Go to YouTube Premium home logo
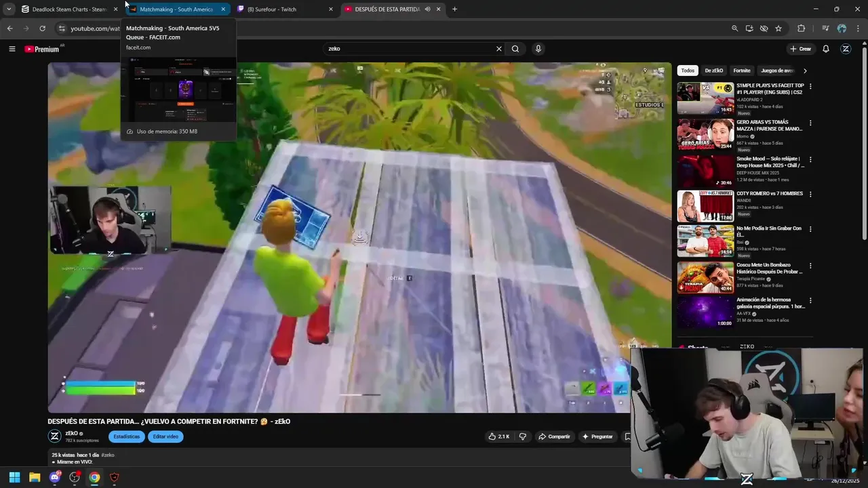The height and width of the screenshot is (488, 868). [42, 49]
